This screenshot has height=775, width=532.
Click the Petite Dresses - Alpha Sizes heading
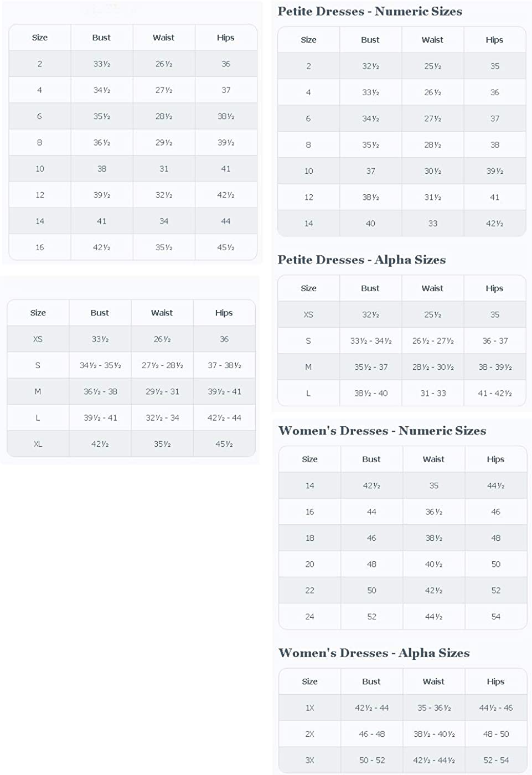tap(361, 260)
